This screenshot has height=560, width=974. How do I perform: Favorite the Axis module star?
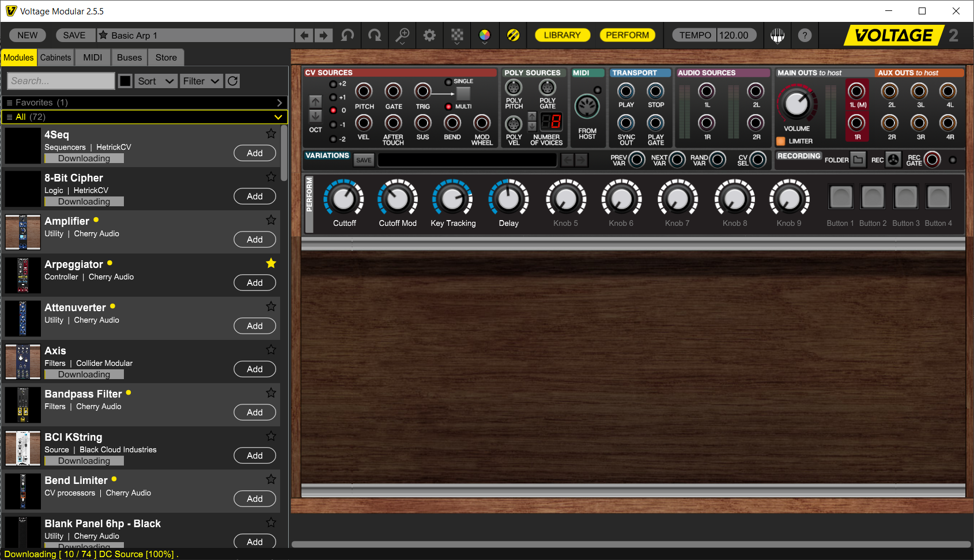coord(271,350)
